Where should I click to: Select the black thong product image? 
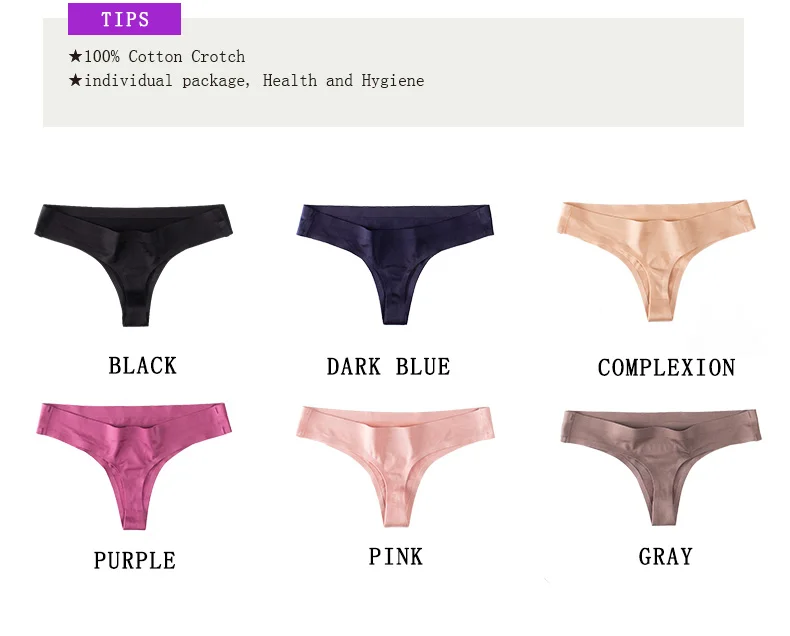point(134,264)
